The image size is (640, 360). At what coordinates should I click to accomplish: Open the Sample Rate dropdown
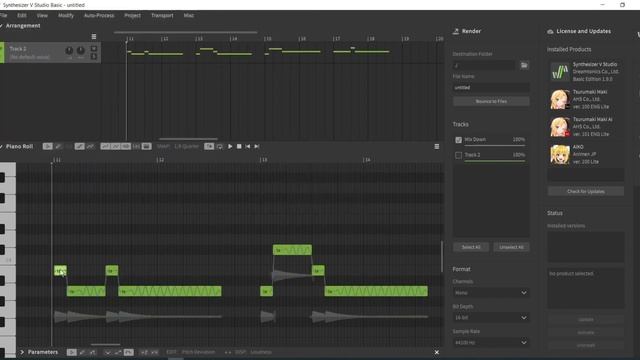tap(490, 342)
